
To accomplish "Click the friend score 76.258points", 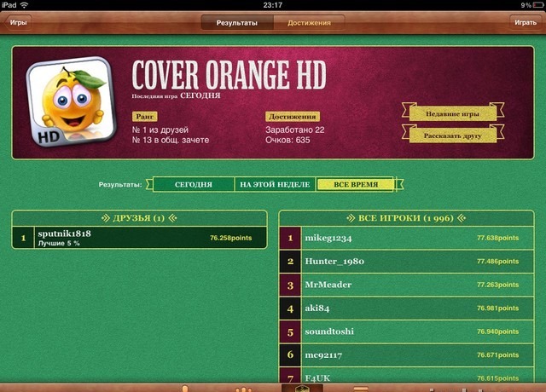I will pyautogui.click(x=230, y=238).
